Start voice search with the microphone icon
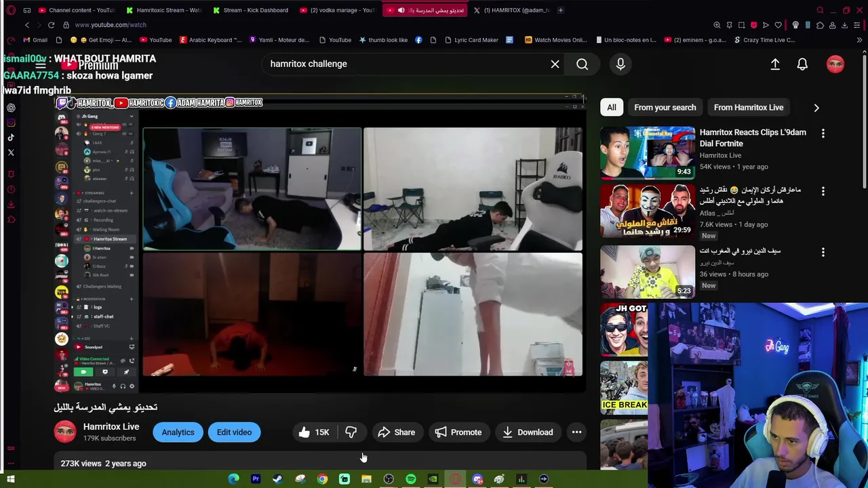This screenshot has width=868, height=488. click(620, 64)
